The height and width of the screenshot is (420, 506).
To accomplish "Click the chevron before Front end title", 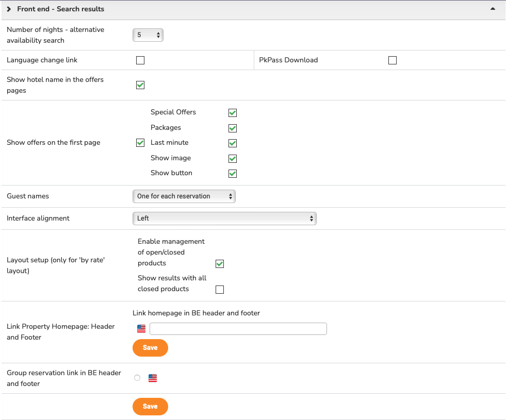I will click(9, 9).
